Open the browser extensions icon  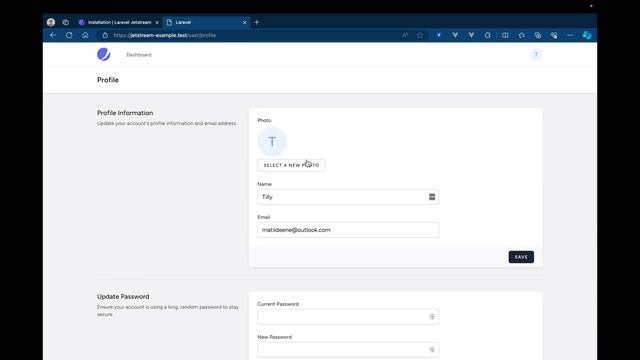pyautogui.click(x=488, y=36)
